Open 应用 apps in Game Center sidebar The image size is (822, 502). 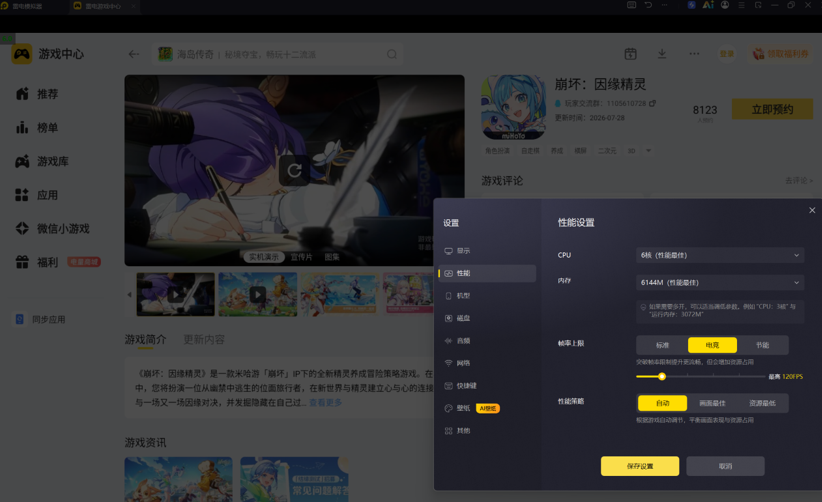38,195
